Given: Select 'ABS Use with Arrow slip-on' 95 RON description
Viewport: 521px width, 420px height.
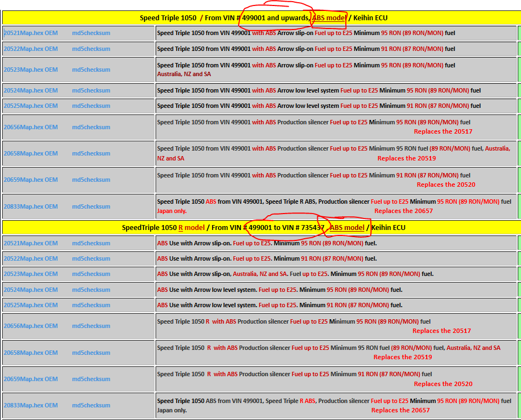Looking at the screenshot, I should tap(267, 243).
